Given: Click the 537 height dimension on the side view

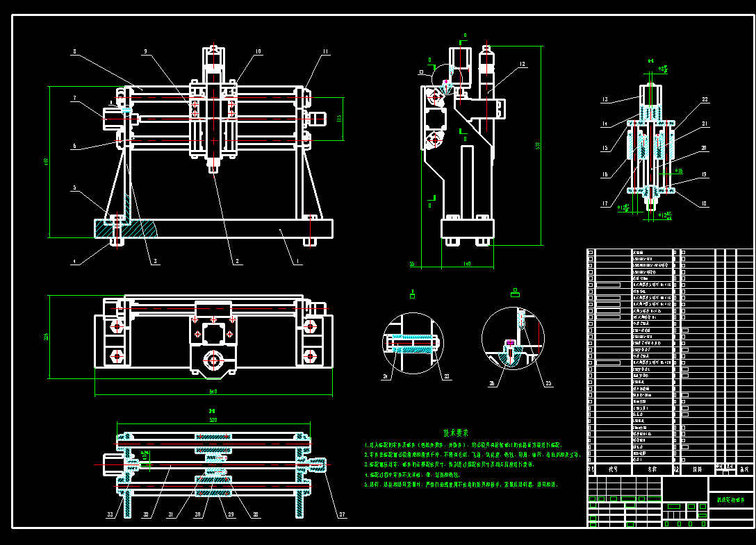Looking at the screenshot, I should (538, 145).
